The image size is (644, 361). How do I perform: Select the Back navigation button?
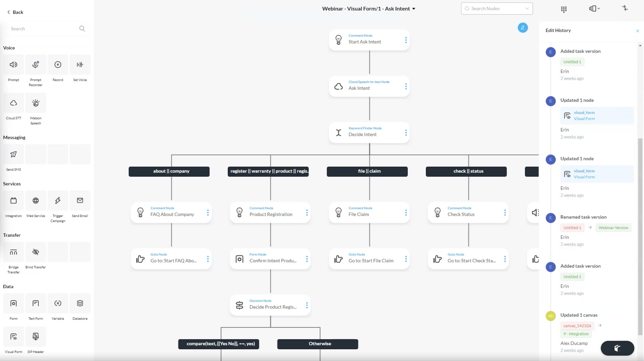point(15,12)
